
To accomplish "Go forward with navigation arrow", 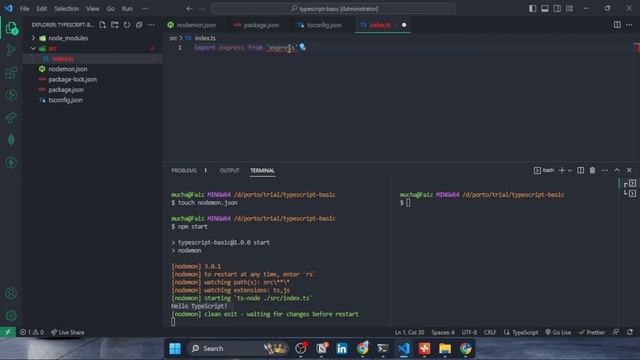I will point(202,9).
